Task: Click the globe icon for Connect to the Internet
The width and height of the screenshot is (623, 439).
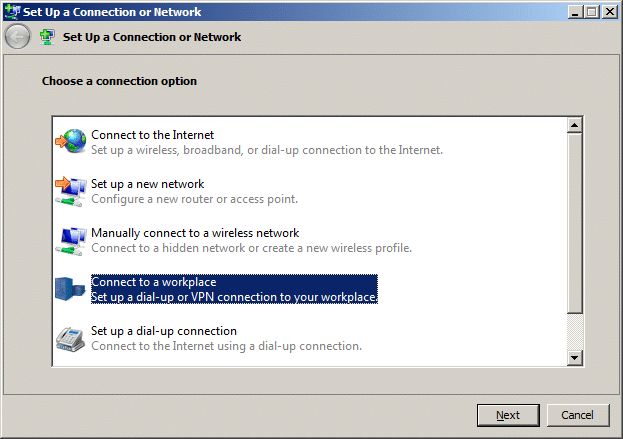Action: click(x=71, y=141)
